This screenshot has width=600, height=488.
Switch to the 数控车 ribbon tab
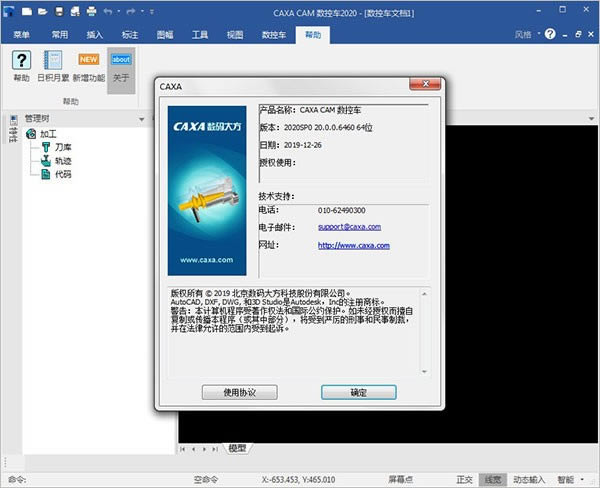[x=274, y=35]
